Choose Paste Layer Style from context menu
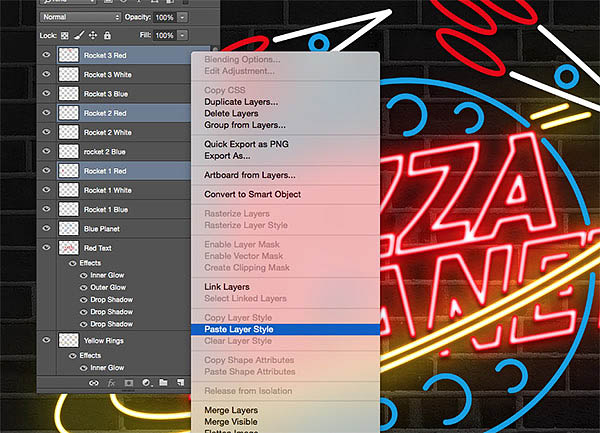Viewport: 600px width, 433px height. pyautogui.click(x=244, y=329)
